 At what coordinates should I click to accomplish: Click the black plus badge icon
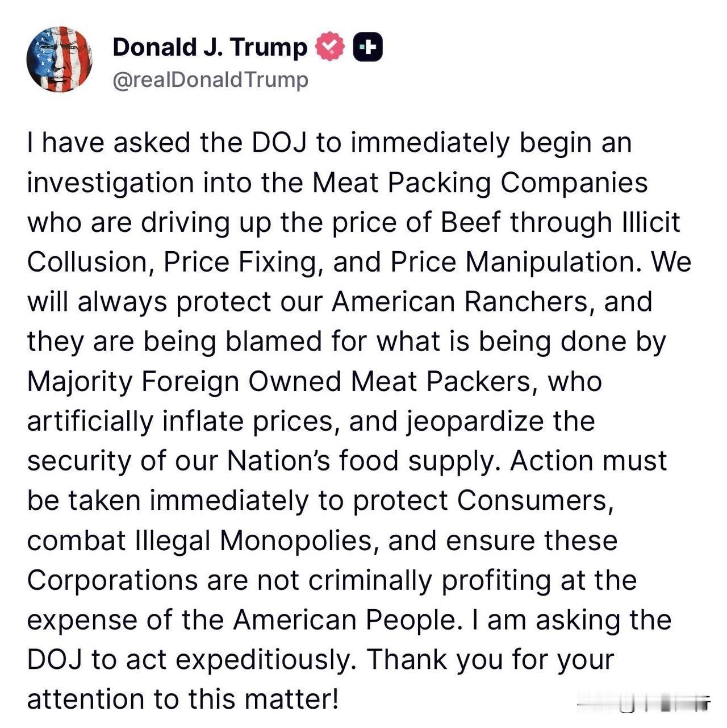click(x=368, y=47)
